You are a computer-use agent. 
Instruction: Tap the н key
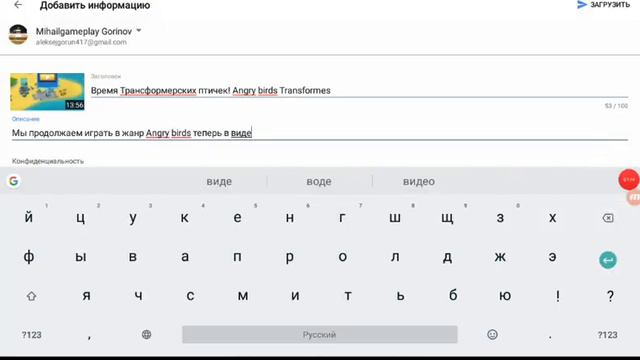290,218
